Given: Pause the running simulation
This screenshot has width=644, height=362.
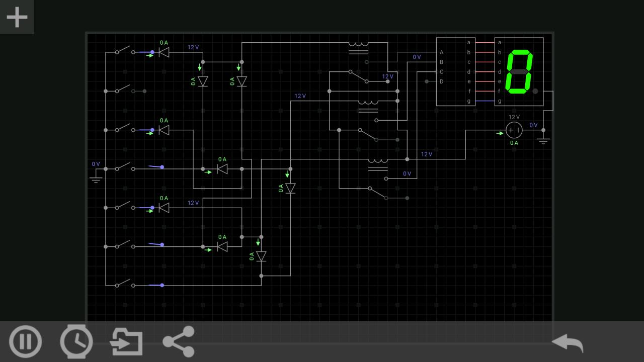Looking at the screenshot, I should coord(25,341).
